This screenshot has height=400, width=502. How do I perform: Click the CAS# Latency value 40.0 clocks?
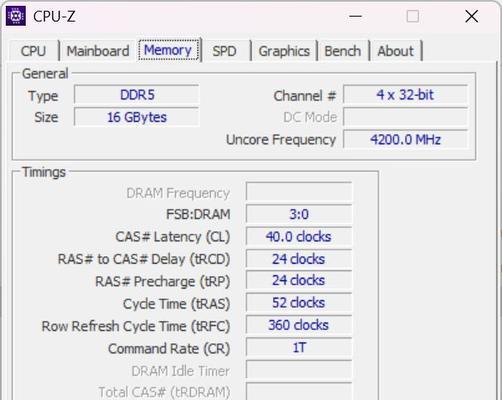coord(299,236)
